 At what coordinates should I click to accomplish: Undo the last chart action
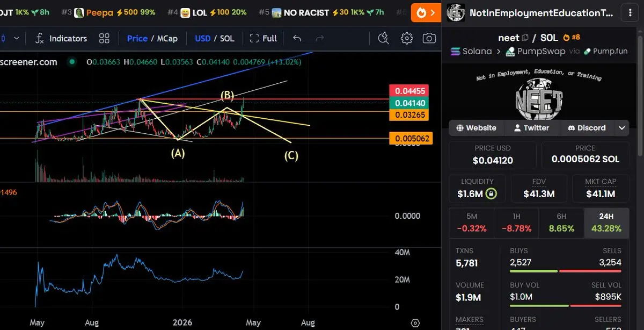(x=297, y=38)
